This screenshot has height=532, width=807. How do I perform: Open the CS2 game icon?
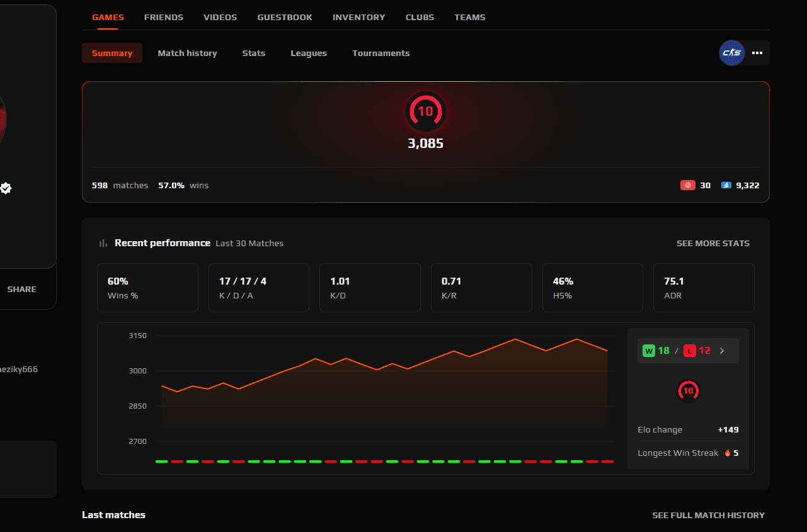click(731, 53)
